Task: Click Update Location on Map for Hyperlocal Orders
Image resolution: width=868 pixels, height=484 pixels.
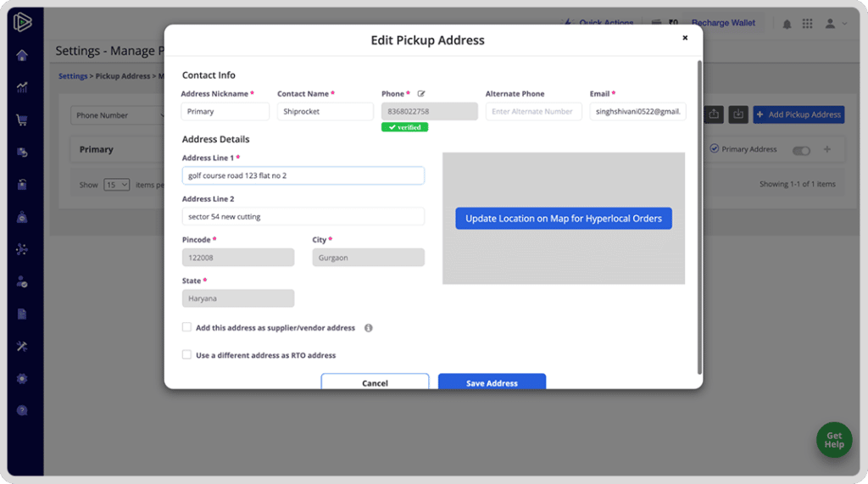Action: coord(564,218)
